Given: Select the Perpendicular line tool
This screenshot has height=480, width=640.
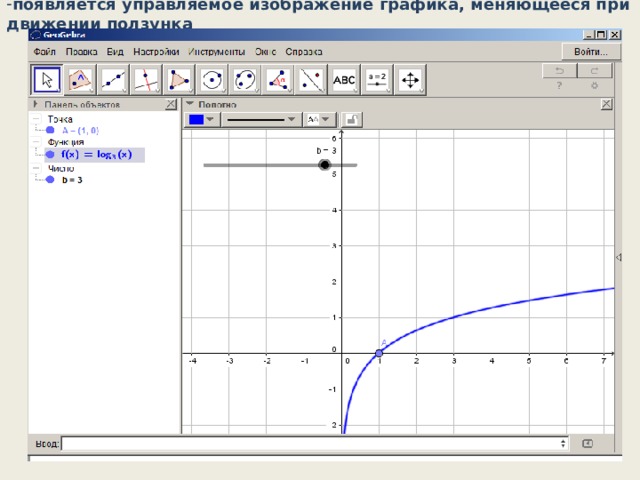Looking at the screenshot, I should [x=146, y=80].
